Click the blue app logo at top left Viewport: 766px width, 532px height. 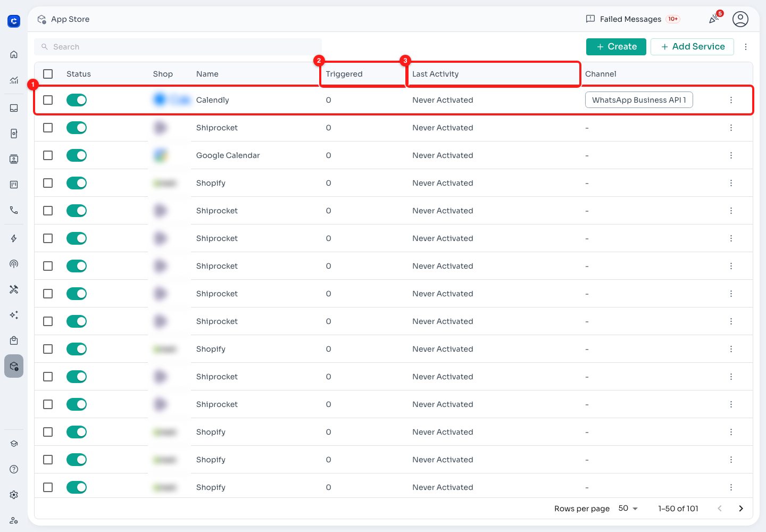click(x=14, y=21)
